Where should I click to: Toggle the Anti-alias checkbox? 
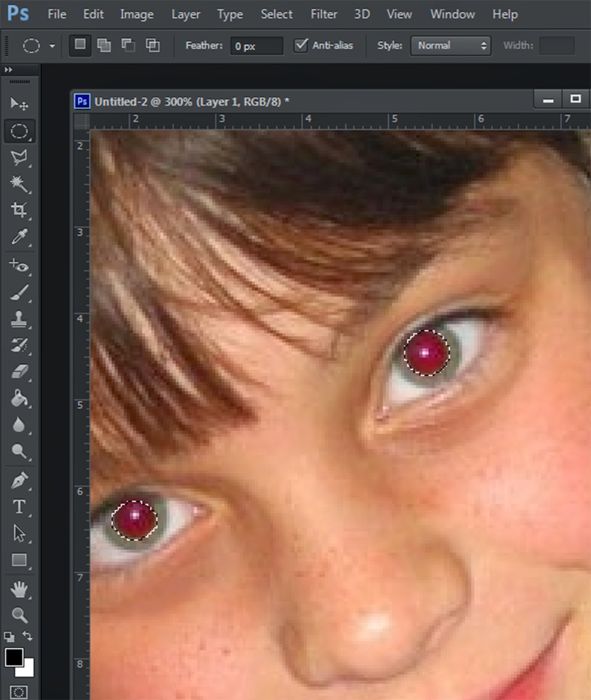click(301, 45)
